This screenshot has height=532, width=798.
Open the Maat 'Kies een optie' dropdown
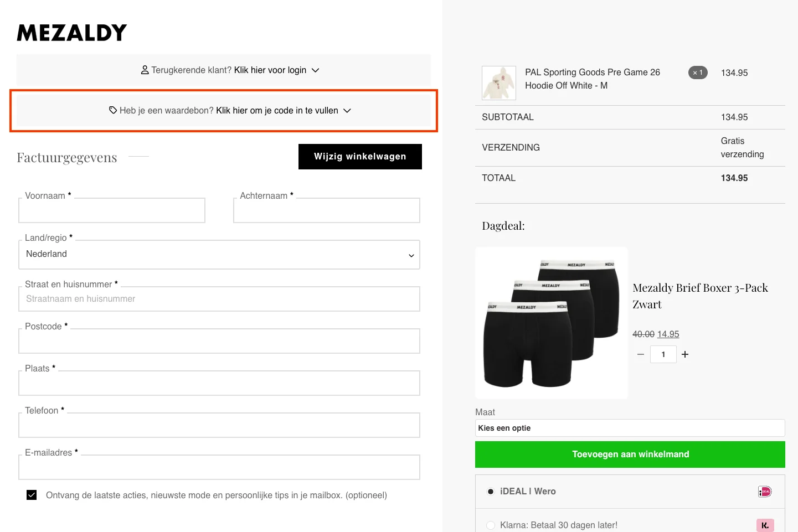630,428
